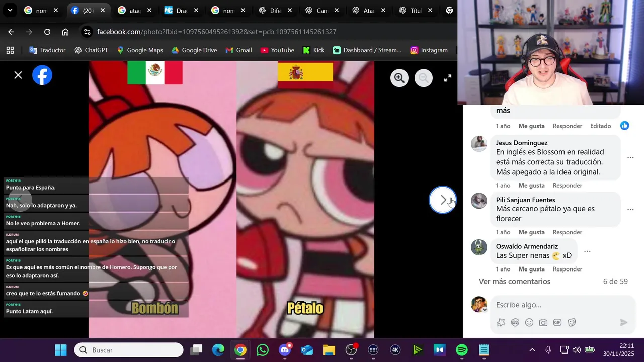This screenshot has height=362, width=644.
Task: View site information icon in address bar
Action: pyautogui.click(x=87, y=32)
